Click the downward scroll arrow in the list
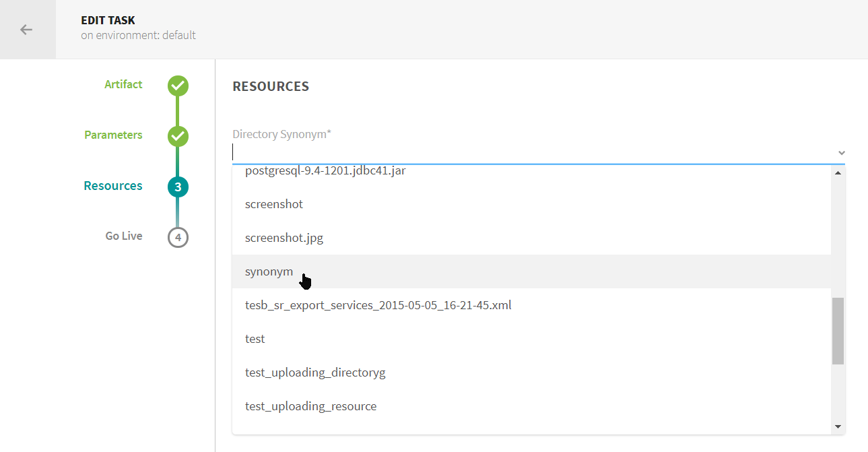The height and width of the screenshot is (452, 868). click(837, 426)
